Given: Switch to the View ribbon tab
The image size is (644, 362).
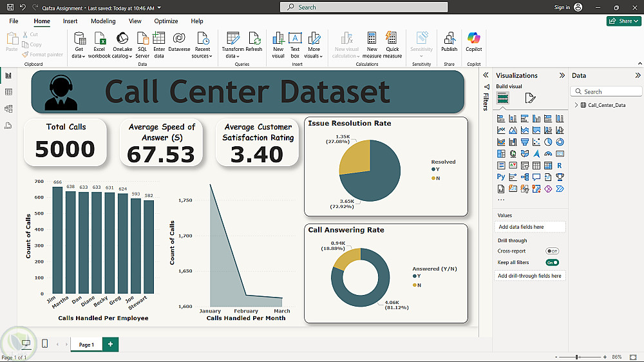Looking at the screenshot, I should coord(135,21).
